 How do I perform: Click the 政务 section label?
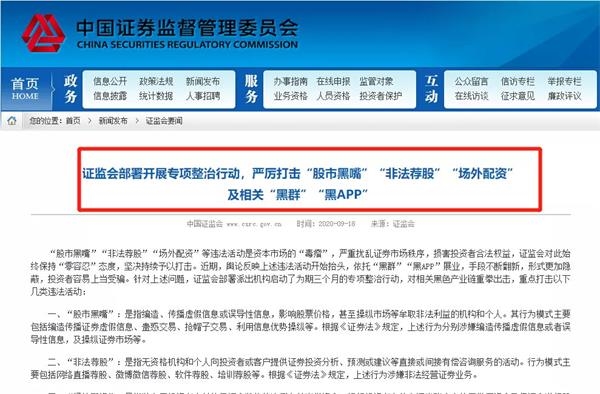(x=70, y=89)
